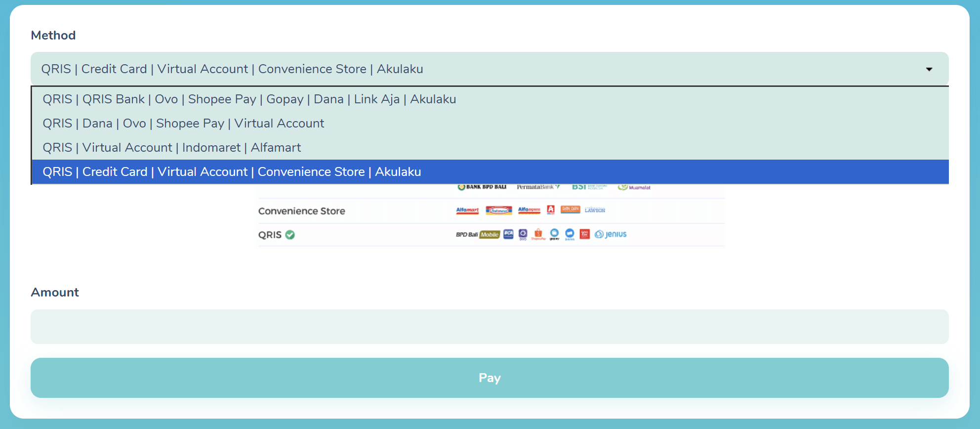980x429 pixels.
Task: Click the red LinkAja icon
Action: pyautogui.click(x=585, y=234)
